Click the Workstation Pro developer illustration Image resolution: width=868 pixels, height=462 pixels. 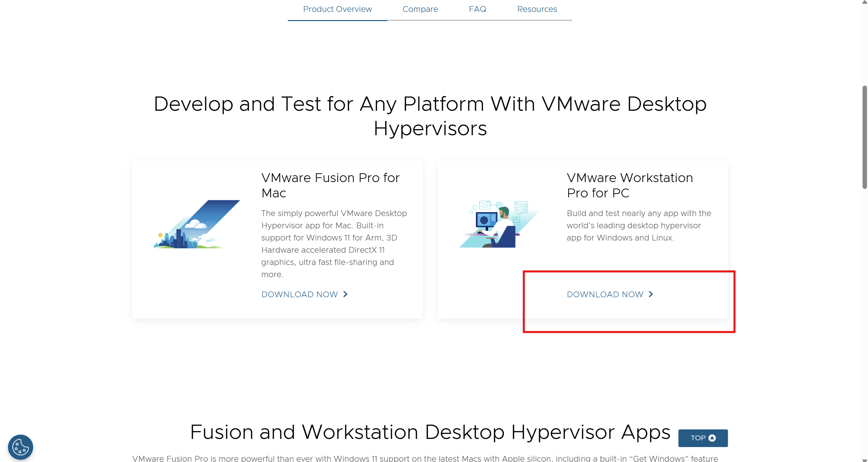tap(499, 224)
